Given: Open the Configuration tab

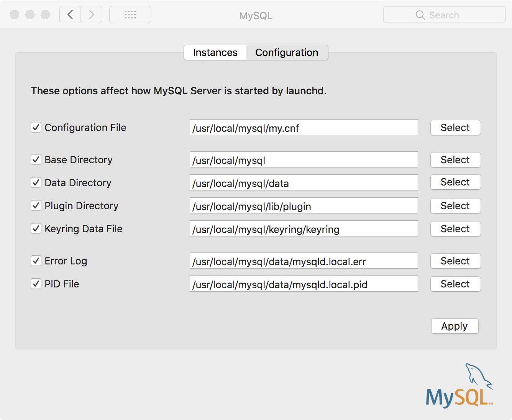Looking at the screenshot, I should (x=287, y=52).
